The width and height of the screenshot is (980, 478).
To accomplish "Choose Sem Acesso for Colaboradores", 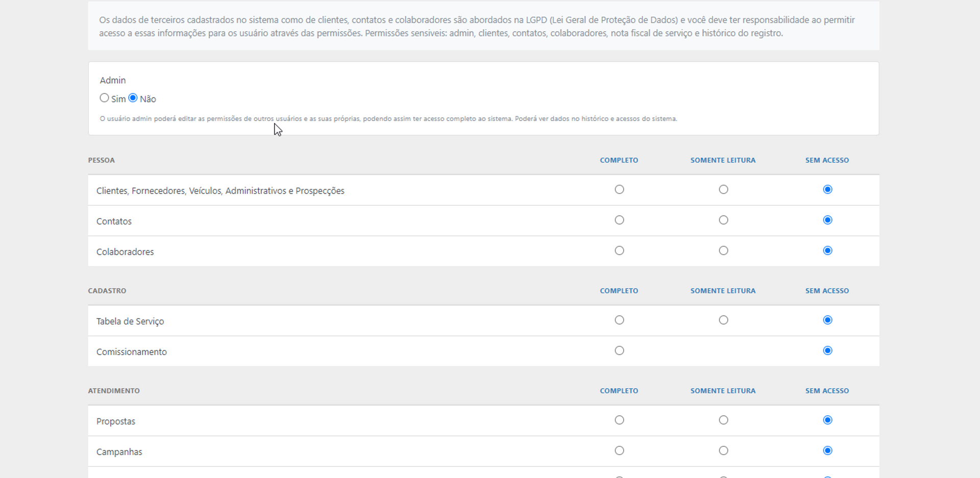I will [x=827, y=251].
